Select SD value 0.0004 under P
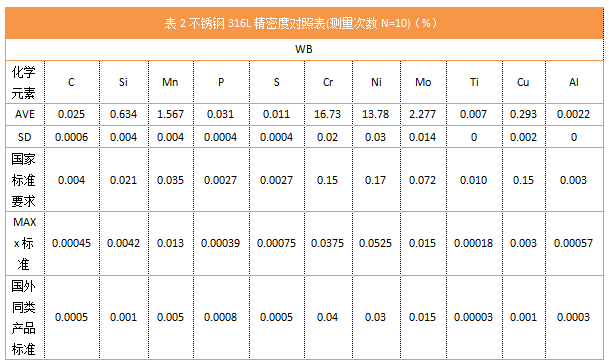 coord(220,137)
